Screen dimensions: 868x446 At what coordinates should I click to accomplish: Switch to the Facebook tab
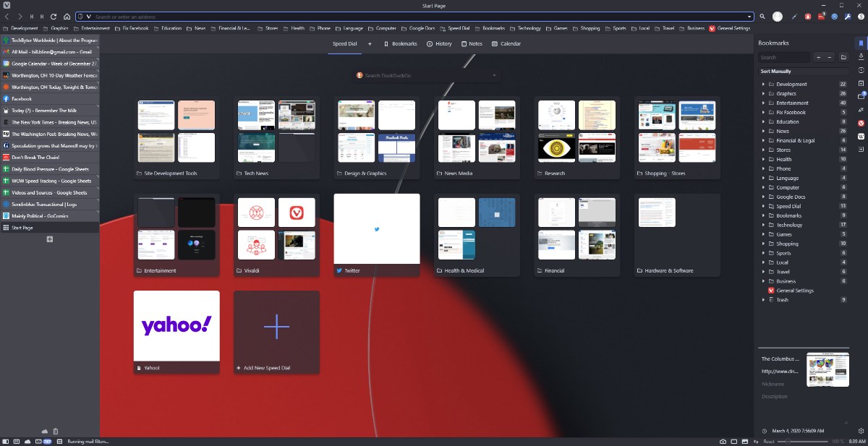click(x=50, y=99)
